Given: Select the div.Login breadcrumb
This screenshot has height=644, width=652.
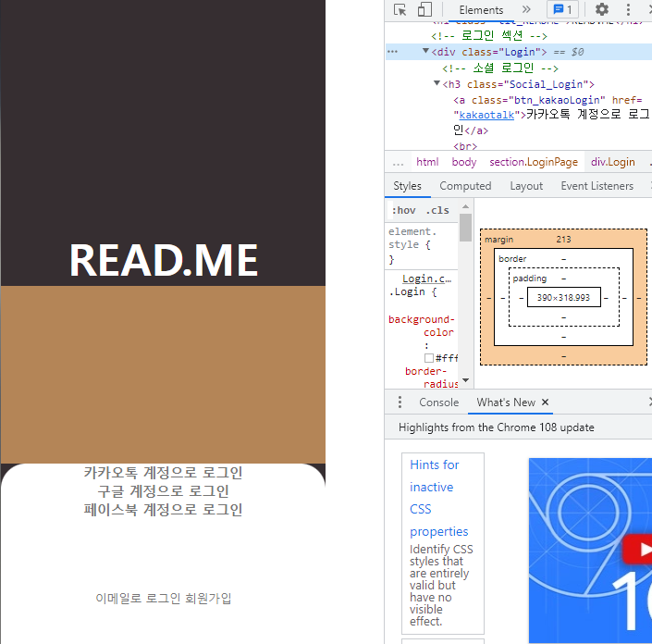Looking at the screenshot, I should point(613,162).
